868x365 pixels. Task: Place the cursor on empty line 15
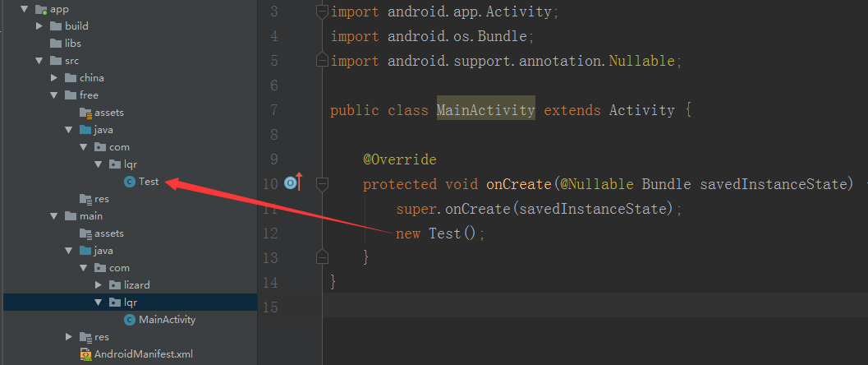click(x=595, y=306)
